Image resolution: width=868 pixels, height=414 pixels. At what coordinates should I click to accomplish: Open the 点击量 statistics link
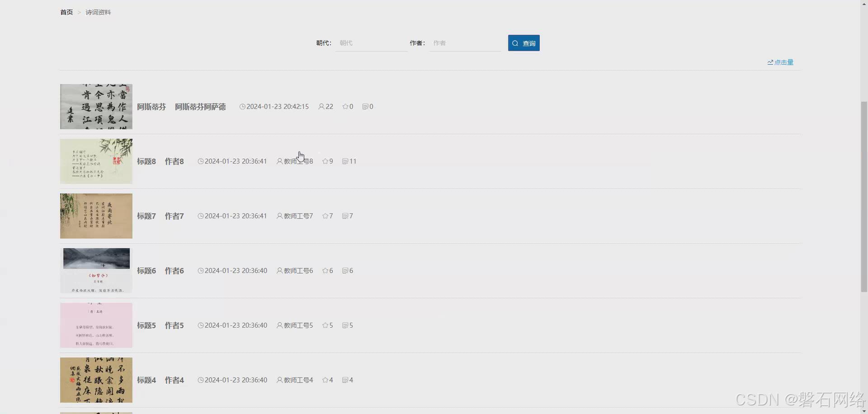point(783,62)
